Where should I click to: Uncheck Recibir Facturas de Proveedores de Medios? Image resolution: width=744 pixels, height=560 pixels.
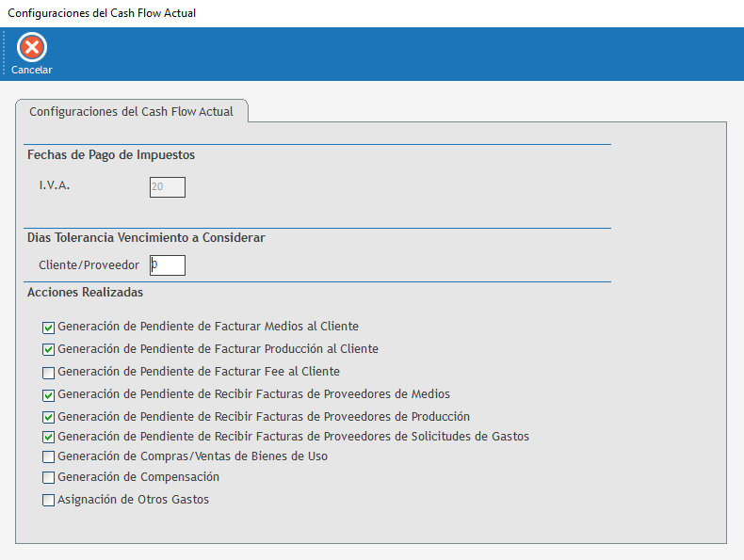[49, 394]
